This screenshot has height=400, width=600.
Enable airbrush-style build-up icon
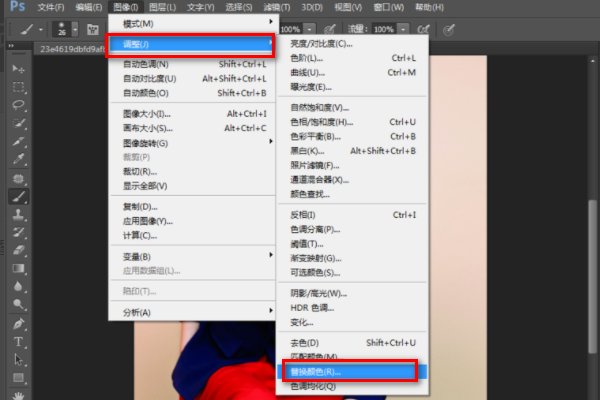(x=424, y=29)
